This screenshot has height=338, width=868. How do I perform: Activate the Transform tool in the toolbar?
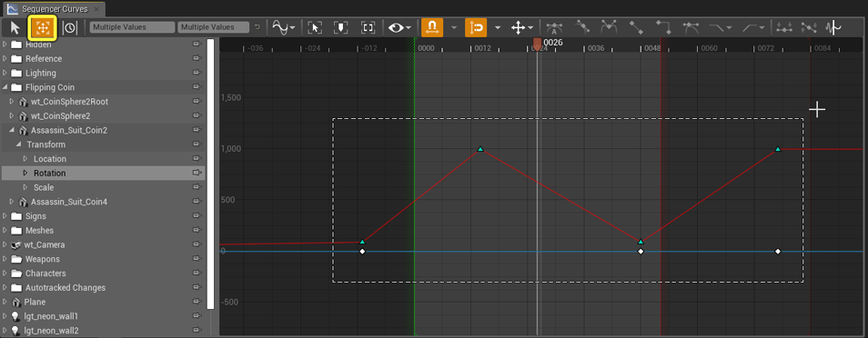pyautogui.click(x=42, y=27)
